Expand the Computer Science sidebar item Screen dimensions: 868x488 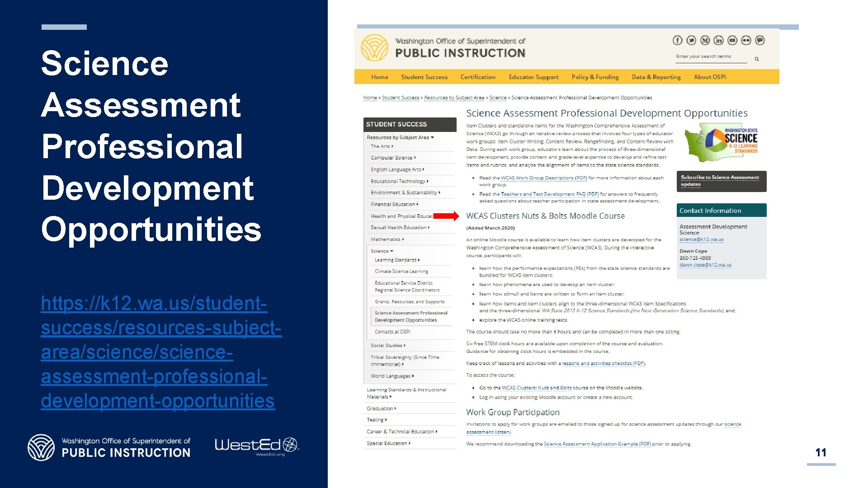tap(393, 158)
